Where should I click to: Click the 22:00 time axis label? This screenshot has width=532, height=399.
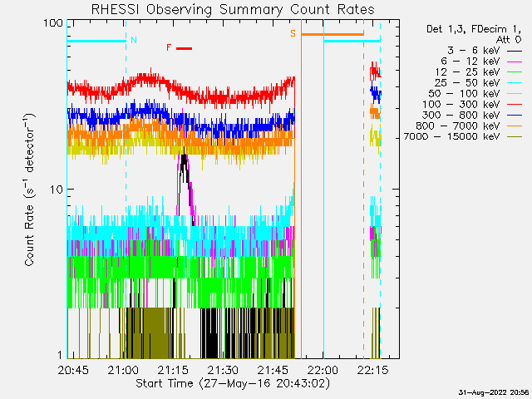(x=323, y=370)
